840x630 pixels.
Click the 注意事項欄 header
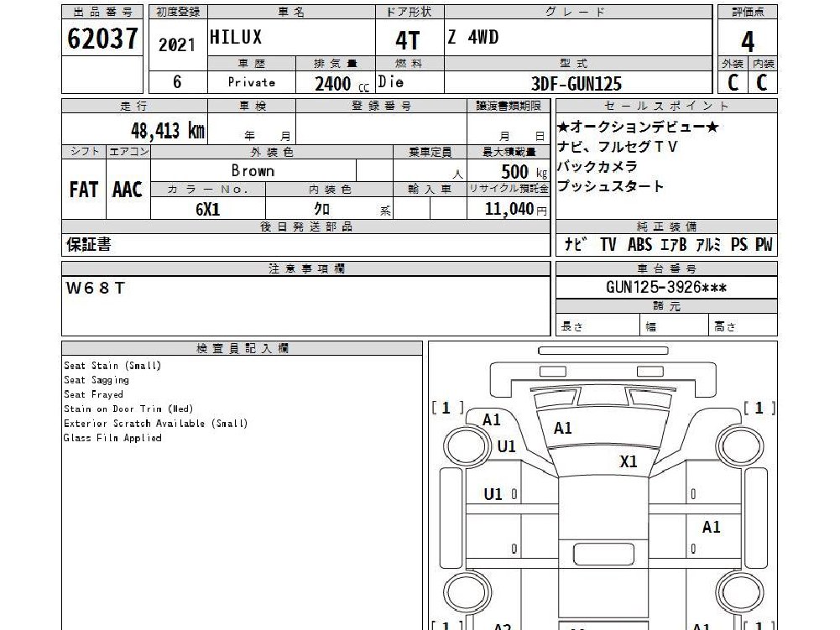coord(306,268)
